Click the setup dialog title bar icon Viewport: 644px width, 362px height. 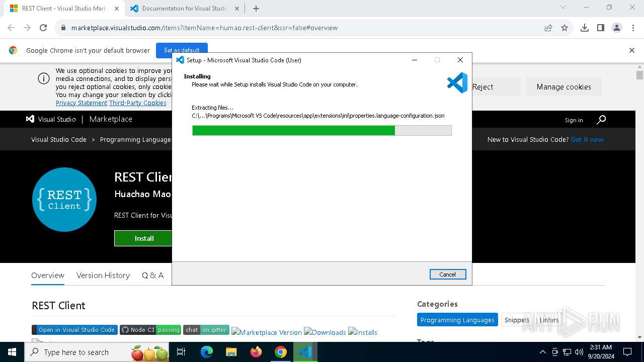(x=180, y=60)
